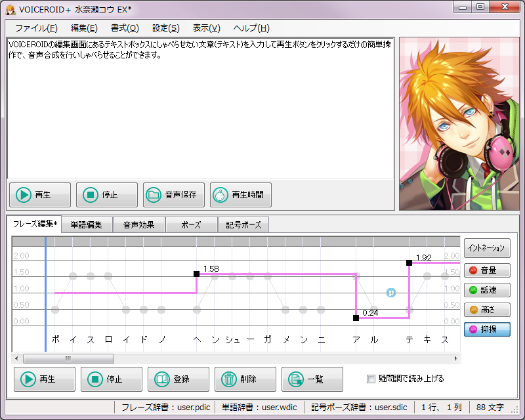Viewport: 525px width, 420px height.
Task: Open the 編集(E) menu
Action: coord(84,28)
